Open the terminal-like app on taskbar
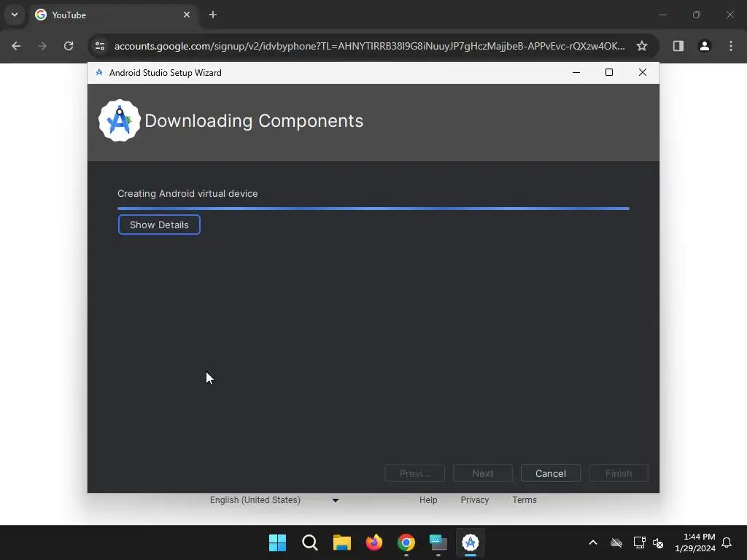Screen dimensions: 747x560 click(x=438, y=542)
